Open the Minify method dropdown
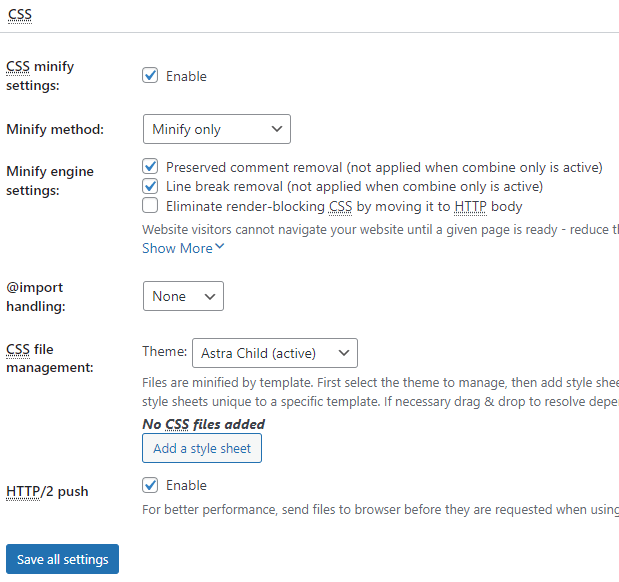The height and width of the screenshot is (582, 619). [216, 129]
